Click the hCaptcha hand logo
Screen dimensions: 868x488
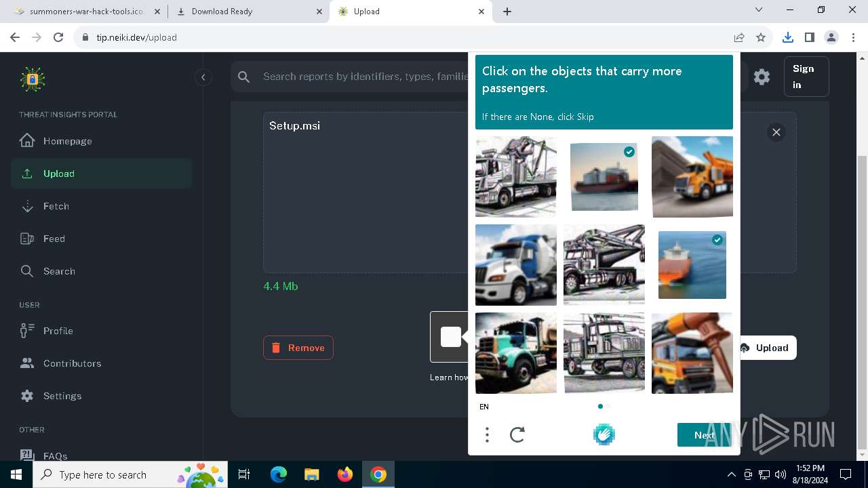[604, 434]
